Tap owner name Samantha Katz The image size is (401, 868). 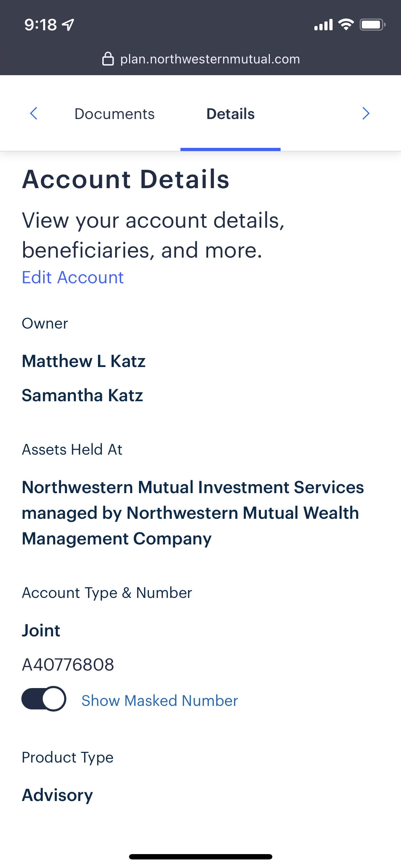(82, 395)
